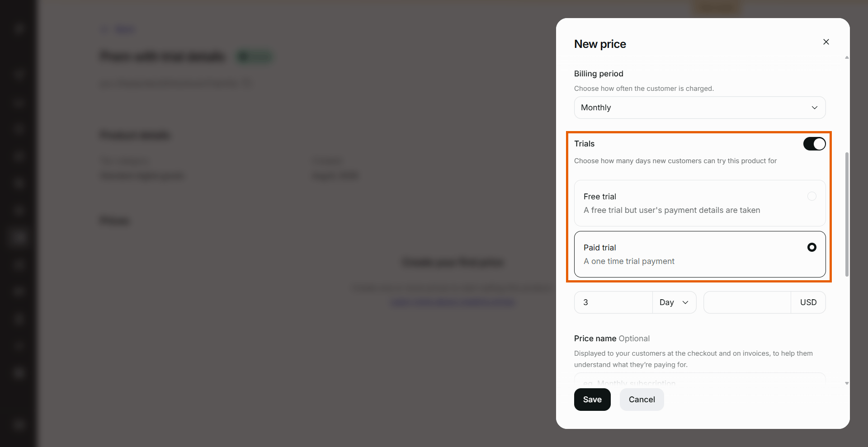Image resolution: width=868 pixels, height=447 pixels.
Task: Save the new price
Action: [x=592, y=400]
